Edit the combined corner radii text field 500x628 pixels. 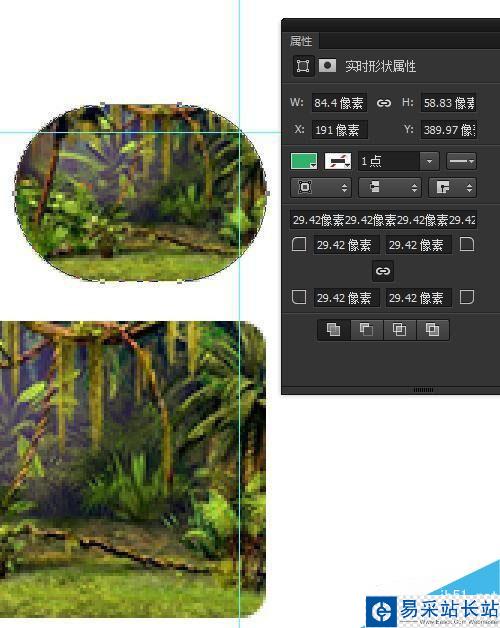click(383, 220)
